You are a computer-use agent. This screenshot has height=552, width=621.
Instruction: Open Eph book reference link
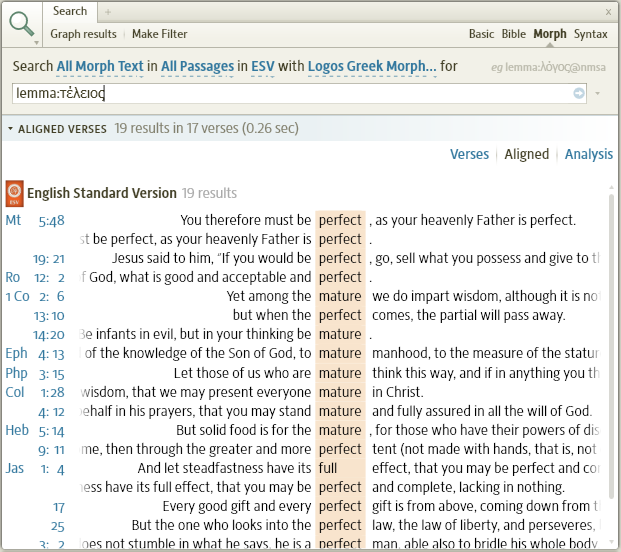point(17,353)
